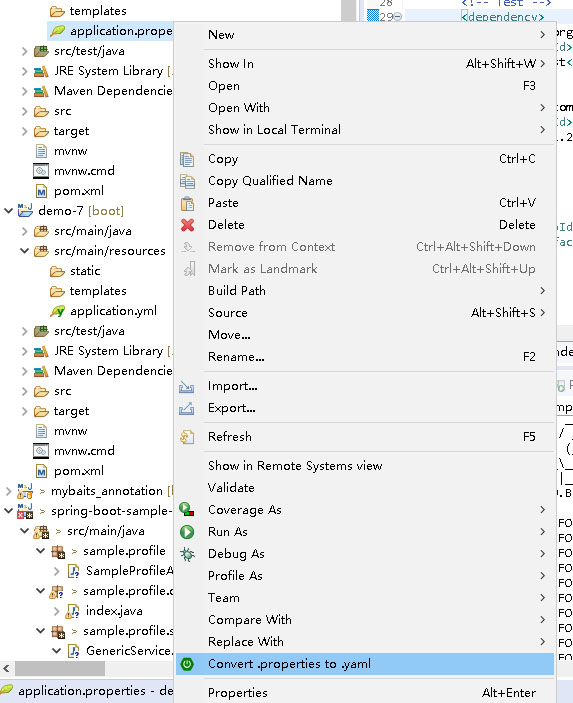Click the Export icon in context menu

click(187, 408)
